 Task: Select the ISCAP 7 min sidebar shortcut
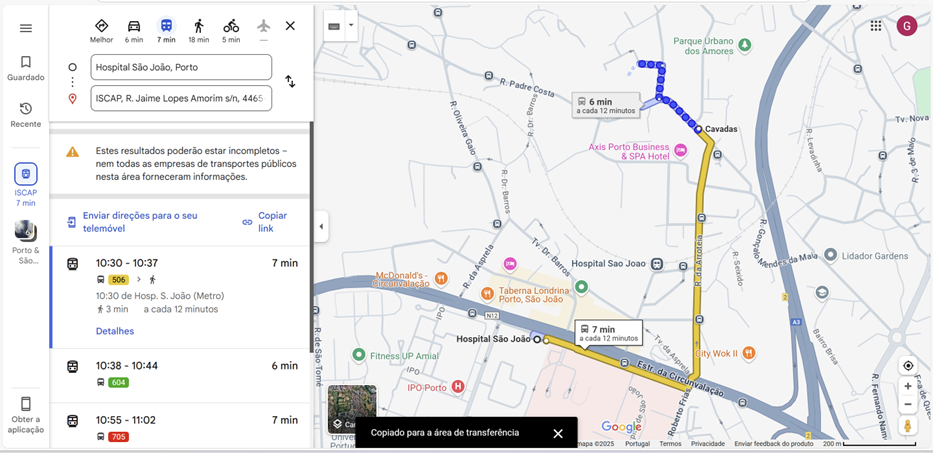[x=26, y=185]
